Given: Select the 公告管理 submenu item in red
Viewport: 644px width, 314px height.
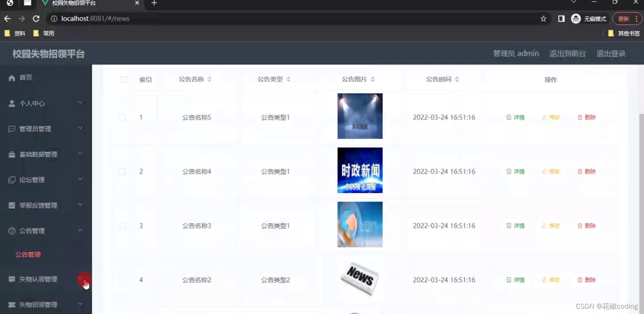Looking at the screenshot, I should (x=28, y=255).
